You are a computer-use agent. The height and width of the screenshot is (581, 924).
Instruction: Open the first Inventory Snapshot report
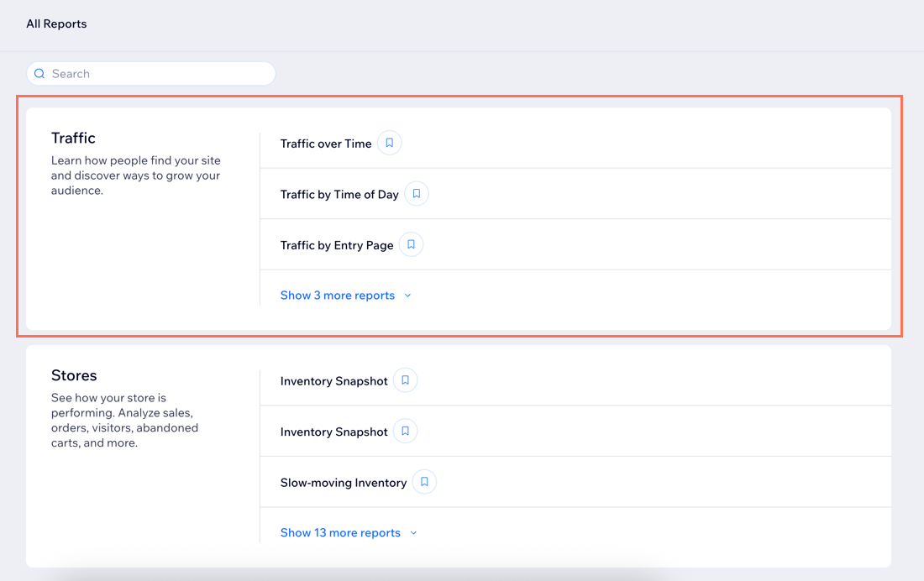pyautogui.click(x=333, y=381)
